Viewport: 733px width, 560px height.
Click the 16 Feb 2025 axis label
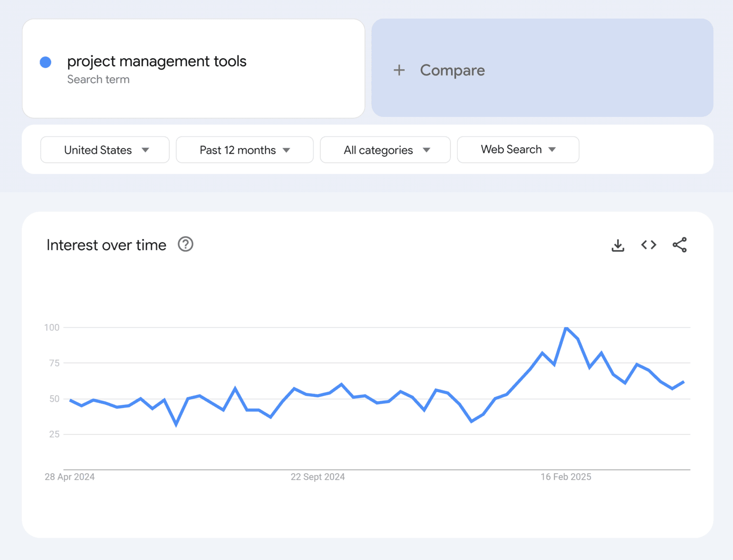[565, 477]
